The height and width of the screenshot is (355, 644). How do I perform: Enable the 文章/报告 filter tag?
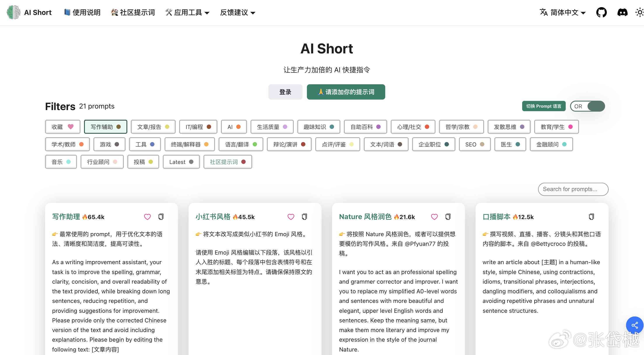[x=153, y=127]
